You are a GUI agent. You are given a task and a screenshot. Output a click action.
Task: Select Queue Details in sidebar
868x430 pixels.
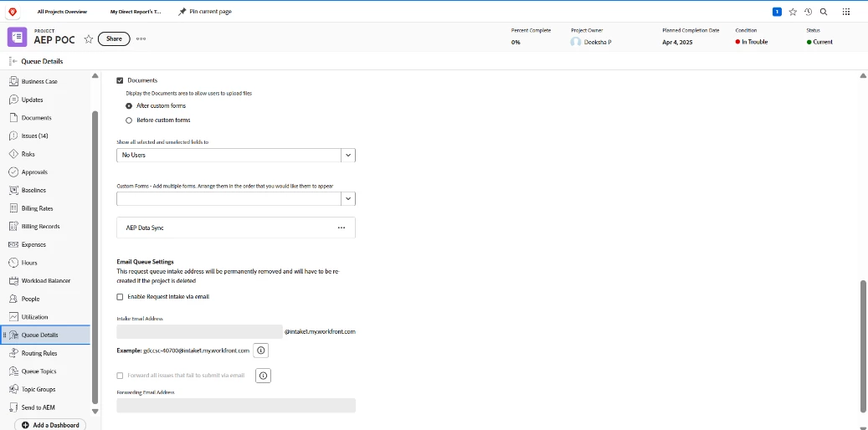point(46,335)
